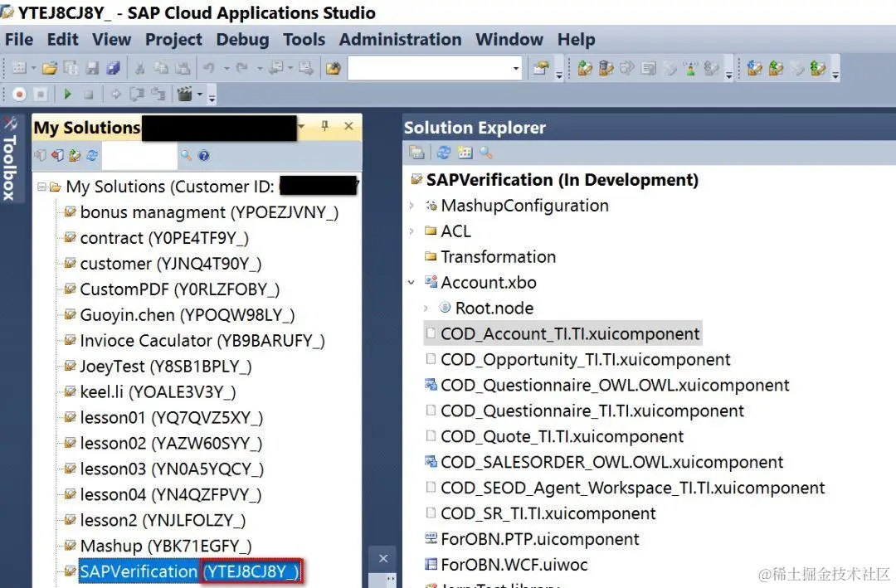Collapse the Account.xbo node
896x588 pixels.
pyautogui.click(x=411, y=283)
